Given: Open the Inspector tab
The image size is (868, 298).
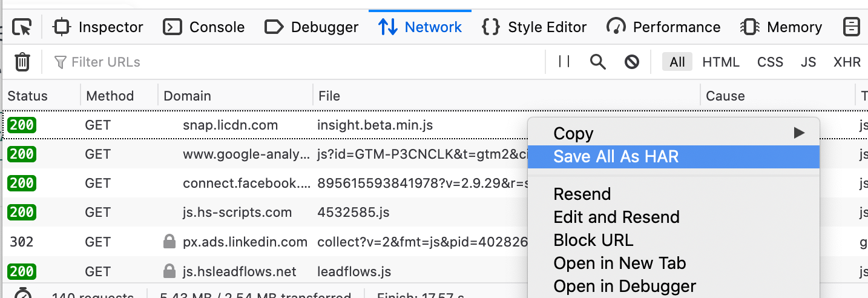Looking at the screenshot, I should pos(99,27).
